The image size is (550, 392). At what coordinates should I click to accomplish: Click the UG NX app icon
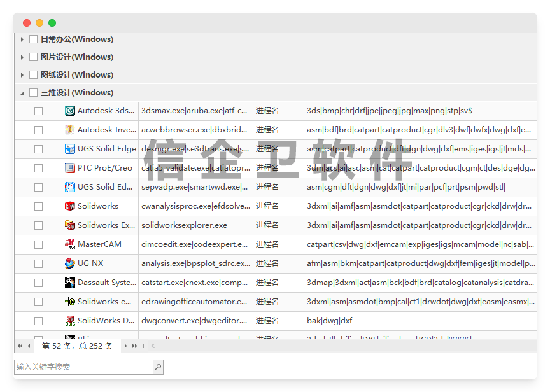(x=70, y=263)
